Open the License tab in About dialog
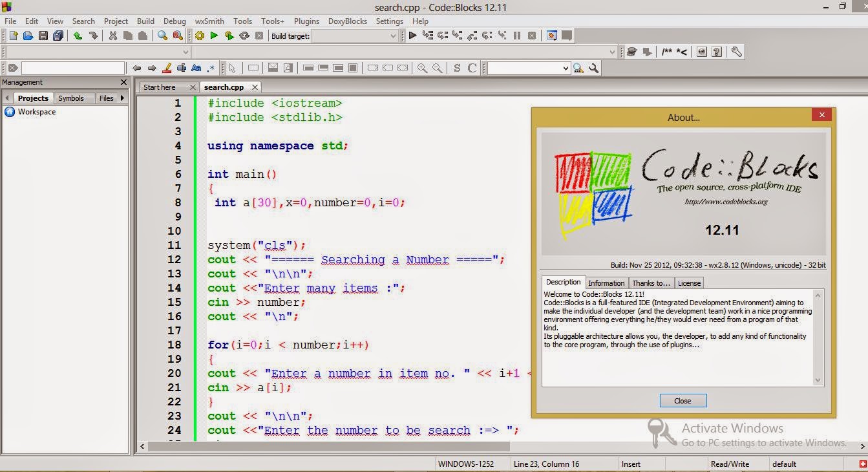Image resolution: width=868 pixels, height=472 pixels. 689,283
